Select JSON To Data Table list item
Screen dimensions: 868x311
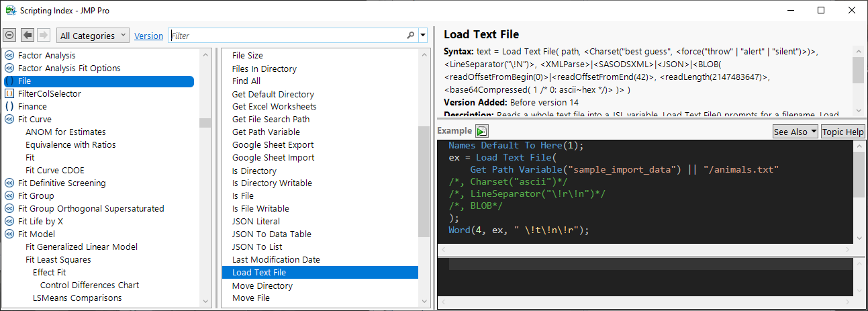point(271,234)
